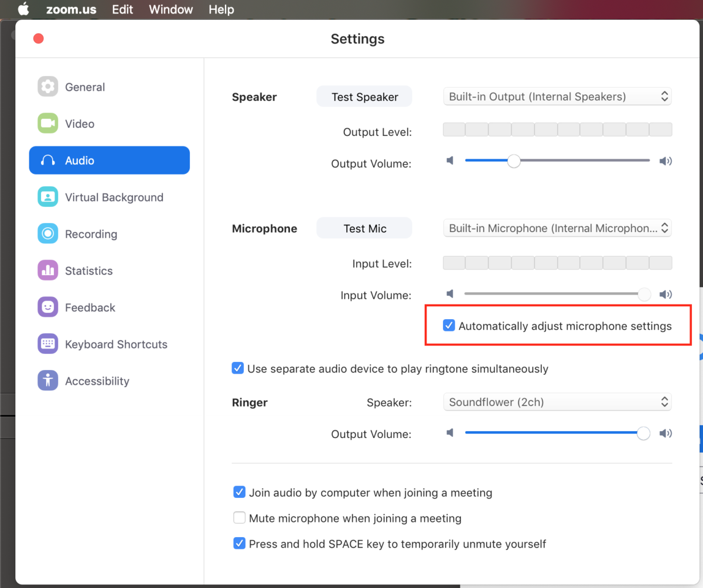703x588 pixels.
Task: Open the Keyboard Shortcuts tab
Action: click(x=110, y=344)
